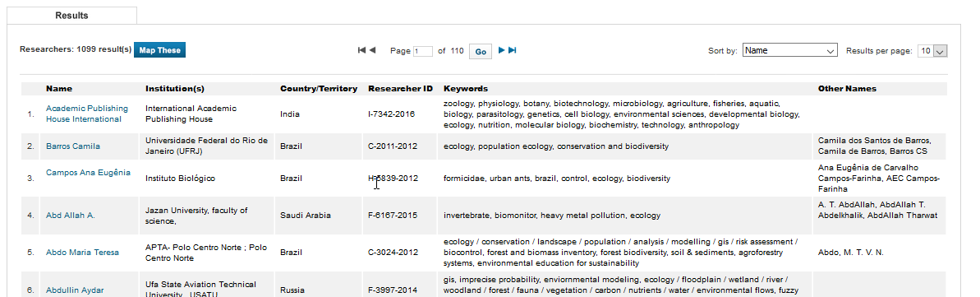The height and width of the screenshot is (297, 980).
Task: Select the Keywords column header
Action: [466, 88]
